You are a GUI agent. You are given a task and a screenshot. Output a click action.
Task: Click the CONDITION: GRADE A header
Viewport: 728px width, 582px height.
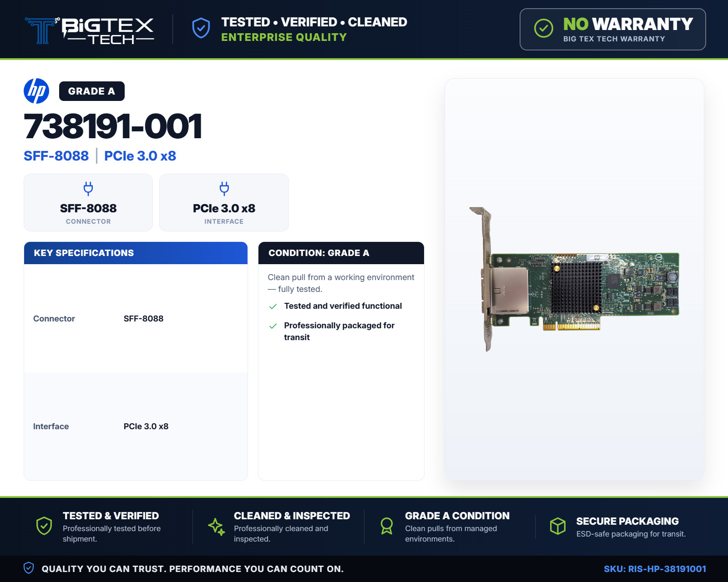pyautogui.click(x=341, y=253)
